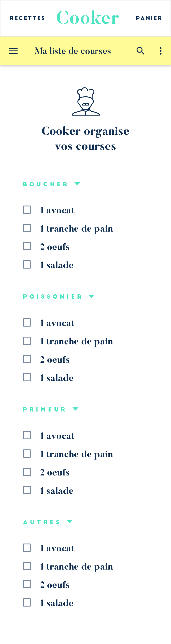
Task: Select the '2 oeufs' checkbox under Autres
Action: pos(27,584)
